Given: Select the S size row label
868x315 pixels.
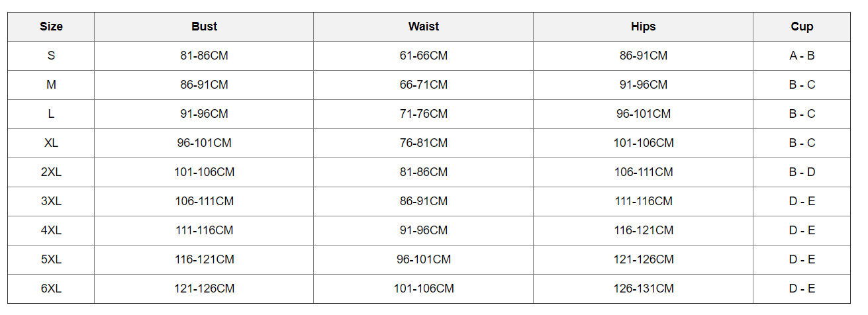Looking at the screenshot, I should (51, 56).
